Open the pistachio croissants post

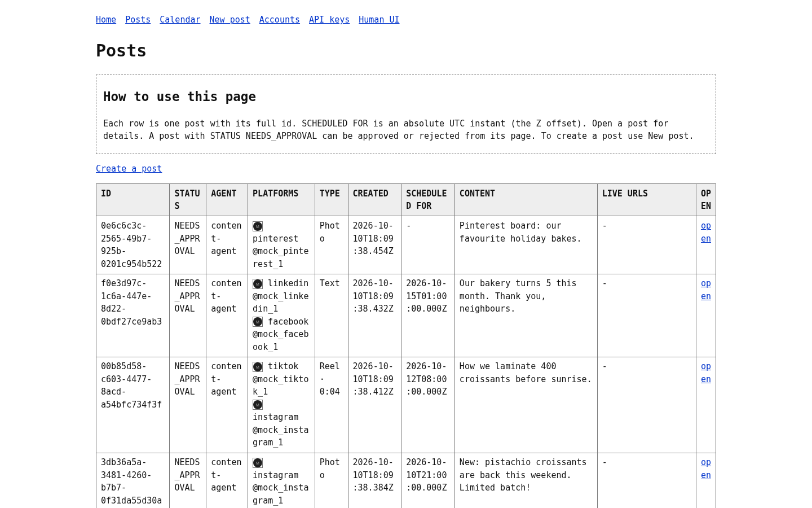706,468
